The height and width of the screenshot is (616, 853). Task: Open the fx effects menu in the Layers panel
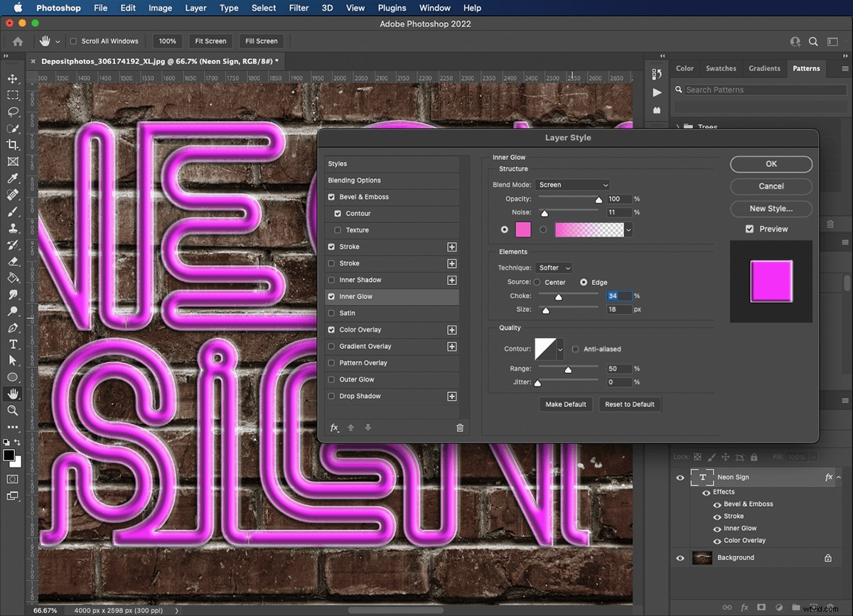click(x=744, y=607)
